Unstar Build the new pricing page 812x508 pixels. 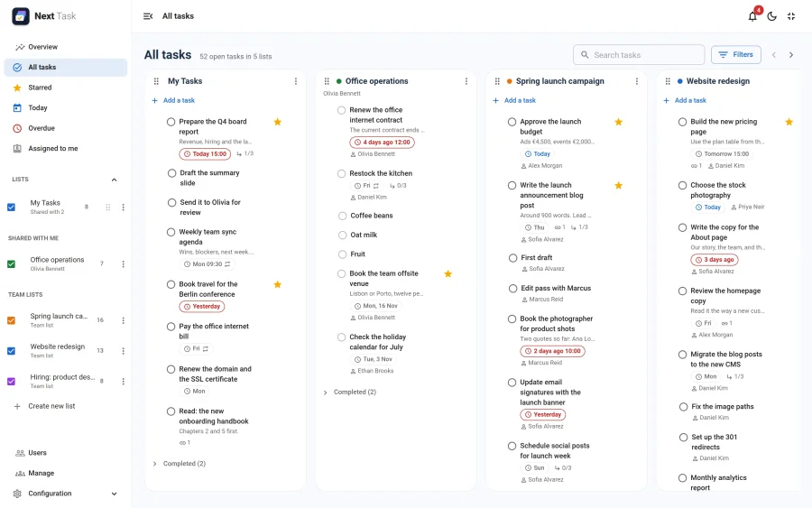pyautogui.click(x=789, y=122)
